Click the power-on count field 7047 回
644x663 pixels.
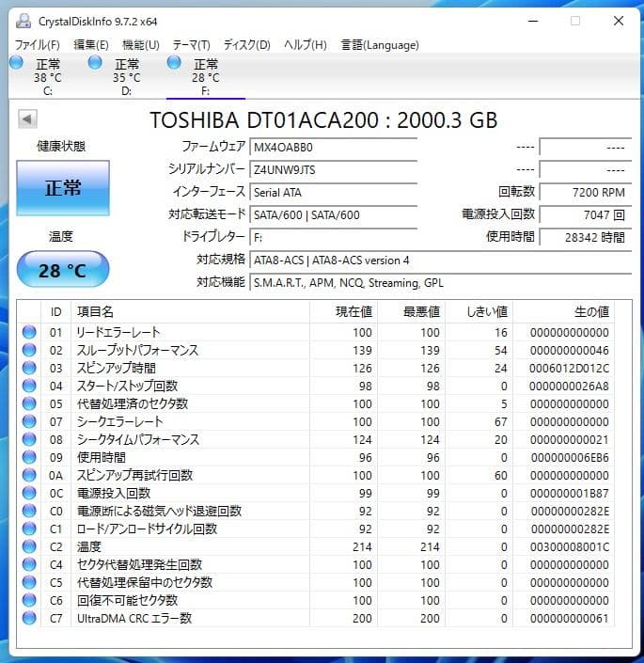click(x=586, y=214)
